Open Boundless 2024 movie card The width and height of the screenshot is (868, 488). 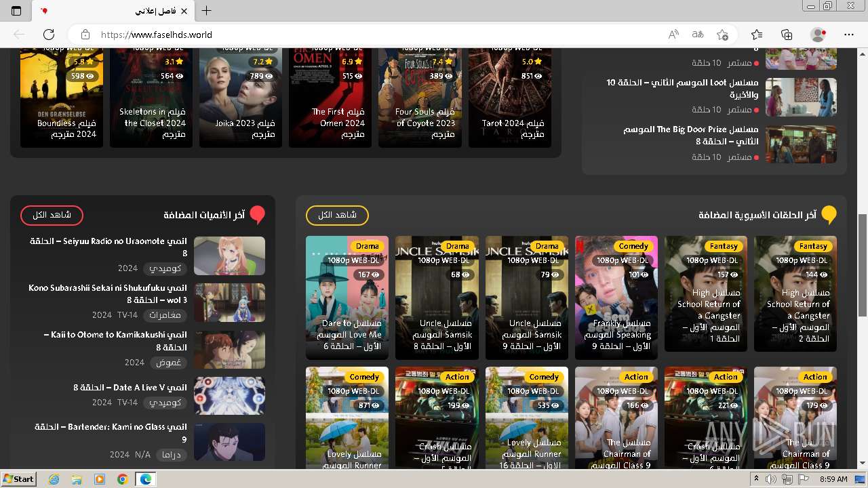point(62,97)
